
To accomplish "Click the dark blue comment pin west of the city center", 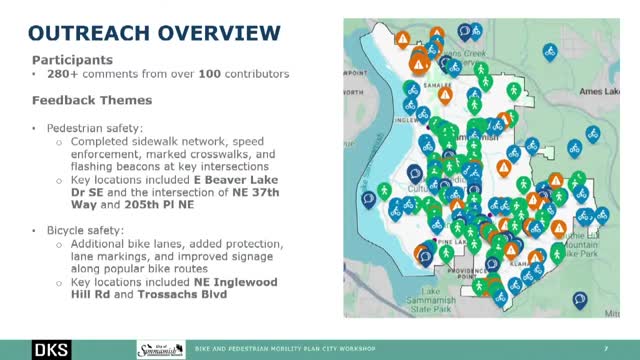I will (x=415, y=173).
